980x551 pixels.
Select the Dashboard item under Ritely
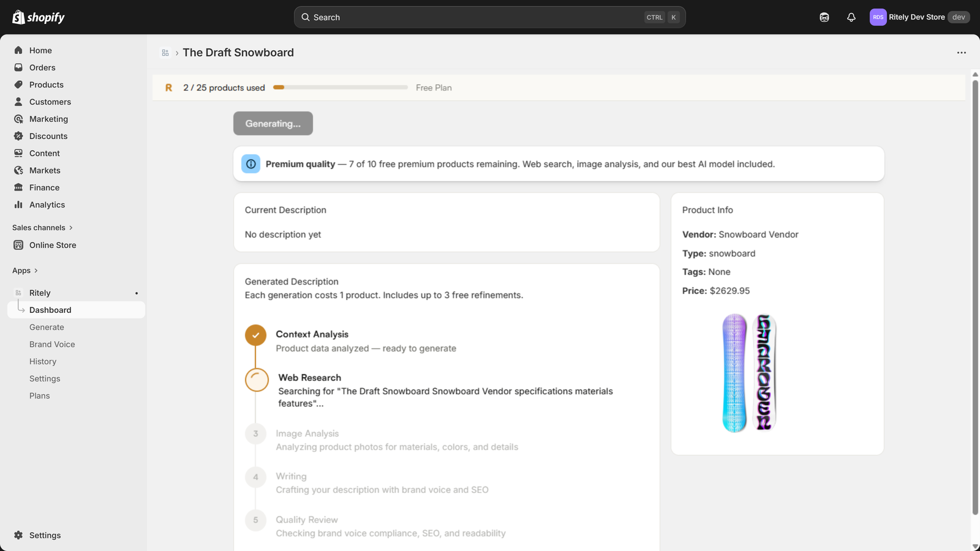point(50,310)
